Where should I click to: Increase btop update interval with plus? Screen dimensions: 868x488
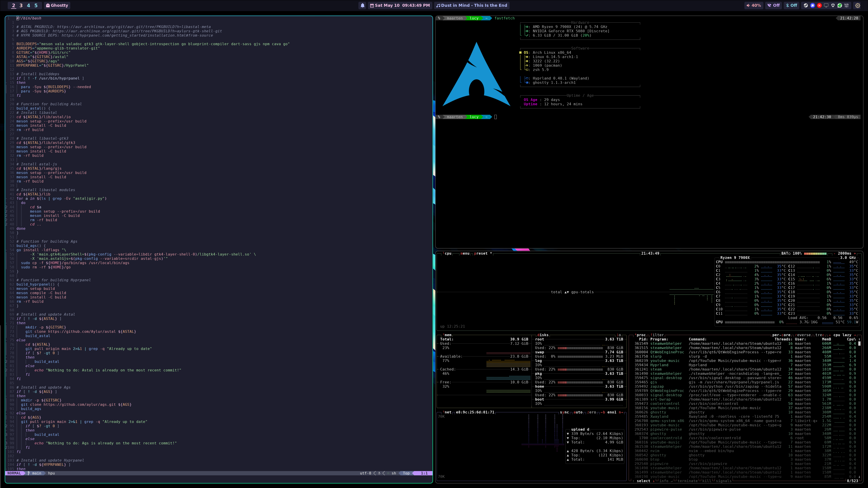pos(854,253)
